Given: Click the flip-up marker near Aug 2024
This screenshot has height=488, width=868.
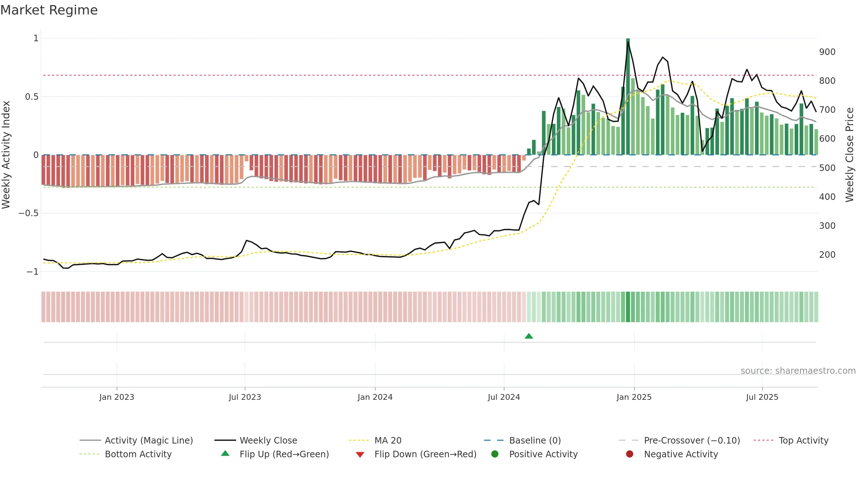Looking at the screenshot, I should pos(529,336).
